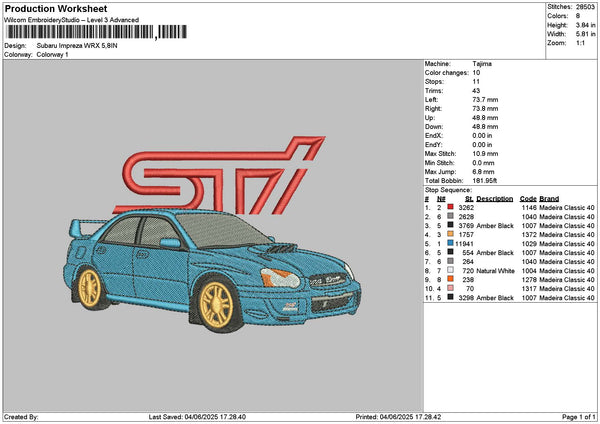Image resolution: width=600 pixels, height=424 pixels.
Task: Click the Brand column header
Action: [550, 198]
